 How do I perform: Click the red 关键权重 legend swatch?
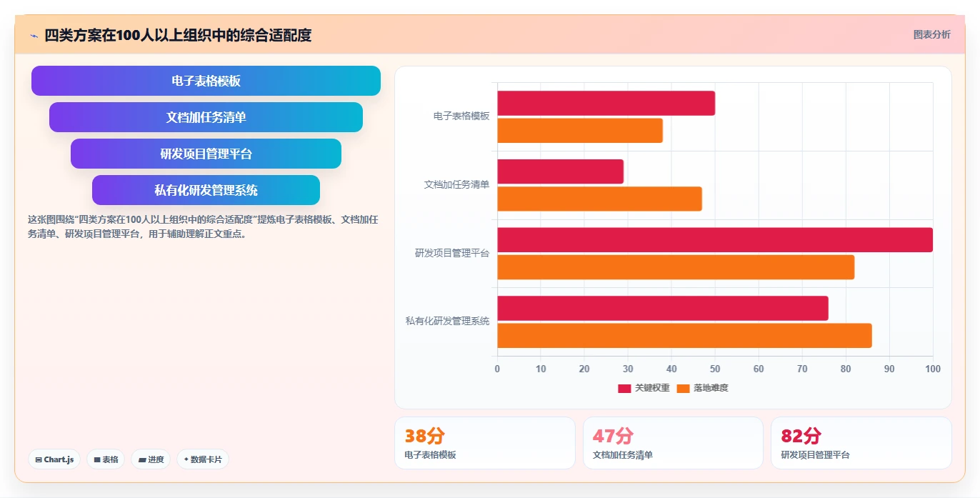624,388
